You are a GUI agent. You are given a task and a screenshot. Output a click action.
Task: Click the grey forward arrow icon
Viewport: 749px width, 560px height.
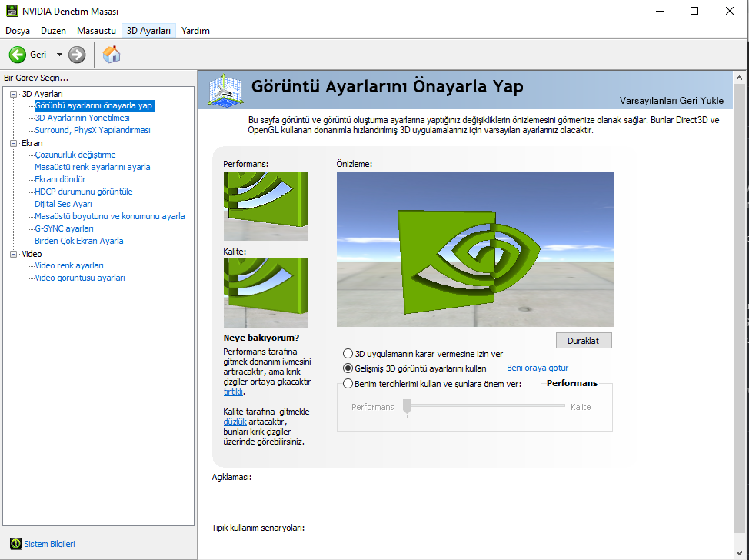pyautogui.click(x=77, y=55)
